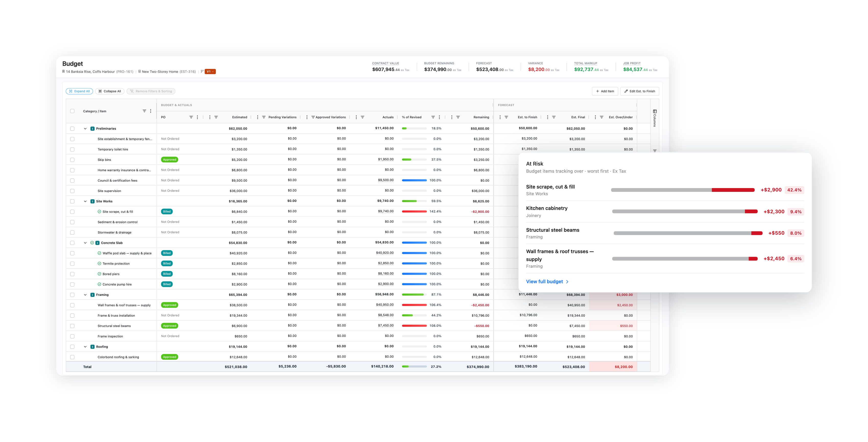Tick the select-all checkbox in header

[72, 111]
